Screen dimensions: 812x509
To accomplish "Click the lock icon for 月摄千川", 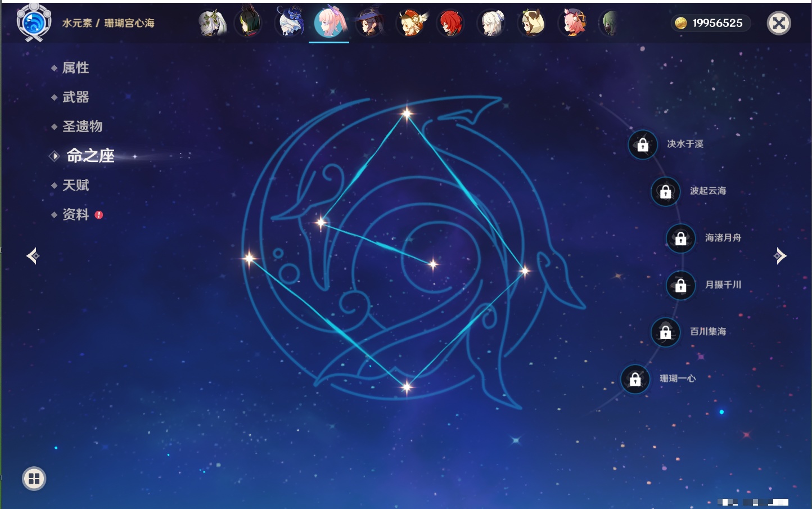I will click(x=680, y=285).
